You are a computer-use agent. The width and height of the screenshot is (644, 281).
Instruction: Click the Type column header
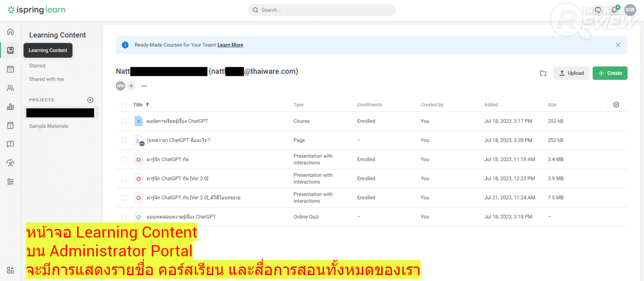[298, 105]
